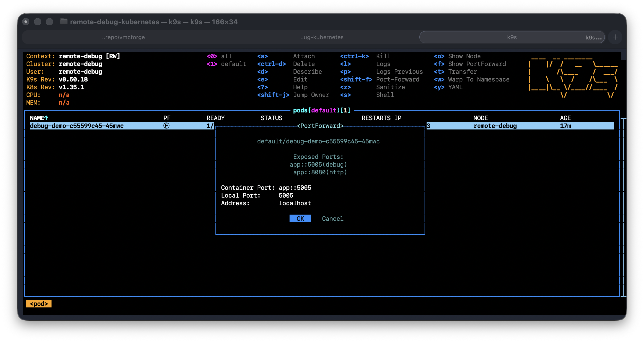The image size is (644, 342).
Task: Select the Container Port field value app::5005
Action: (x=295, y=188)
